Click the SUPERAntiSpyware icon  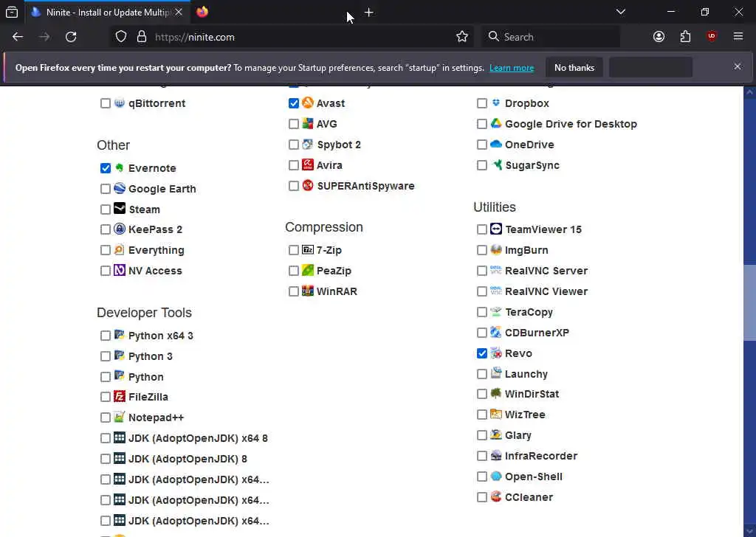pos(308,185)
